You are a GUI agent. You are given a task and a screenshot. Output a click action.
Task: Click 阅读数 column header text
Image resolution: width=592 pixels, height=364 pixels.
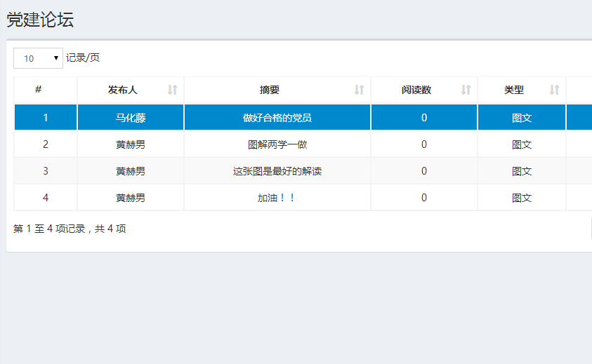click(x=416, y=90)
